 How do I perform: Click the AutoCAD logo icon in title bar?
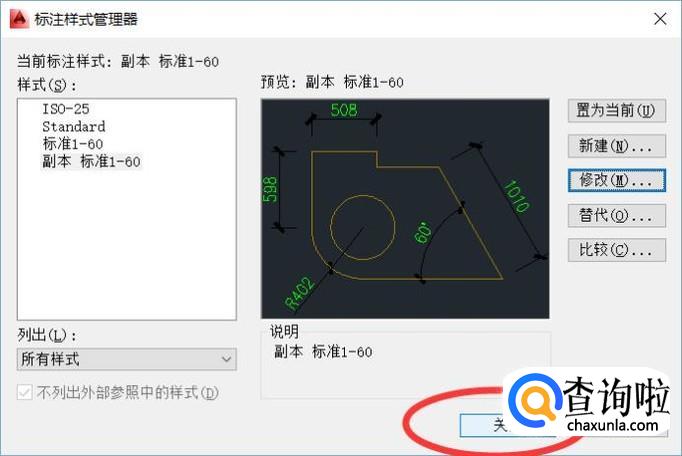pyautogui.click(x=20, y=19)
